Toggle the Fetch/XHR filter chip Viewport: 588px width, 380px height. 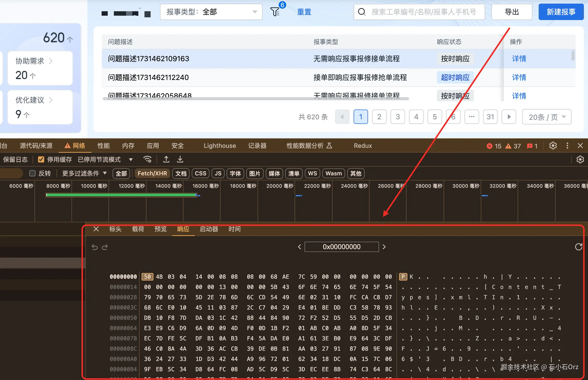pyautogui.click(x=152, y=173)
